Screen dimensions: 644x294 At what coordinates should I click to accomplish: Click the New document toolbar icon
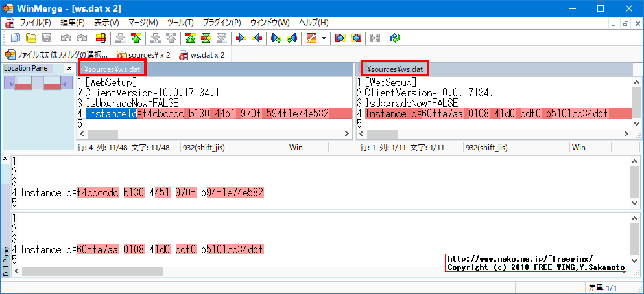(15, 38)
